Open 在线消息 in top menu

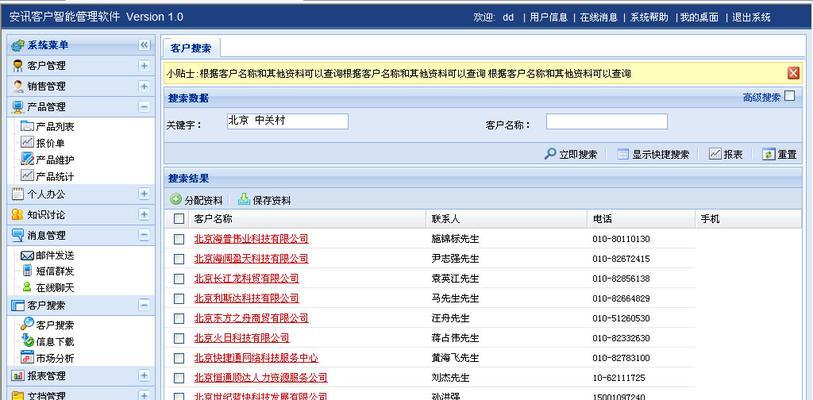[599, 17]
